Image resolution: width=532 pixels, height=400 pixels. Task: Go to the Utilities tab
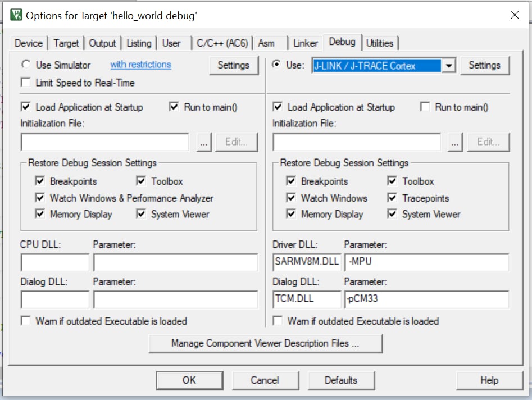pyautogui.click(x=380, y=43)
